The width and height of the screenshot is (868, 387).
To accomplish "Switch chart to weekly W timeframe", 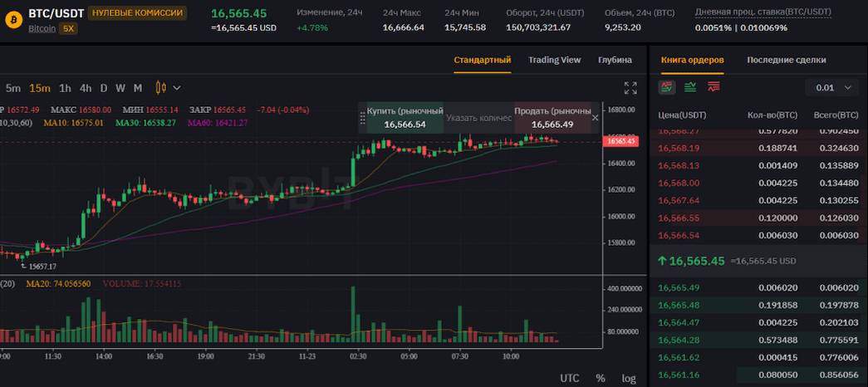I will click(x=120, y=87).
